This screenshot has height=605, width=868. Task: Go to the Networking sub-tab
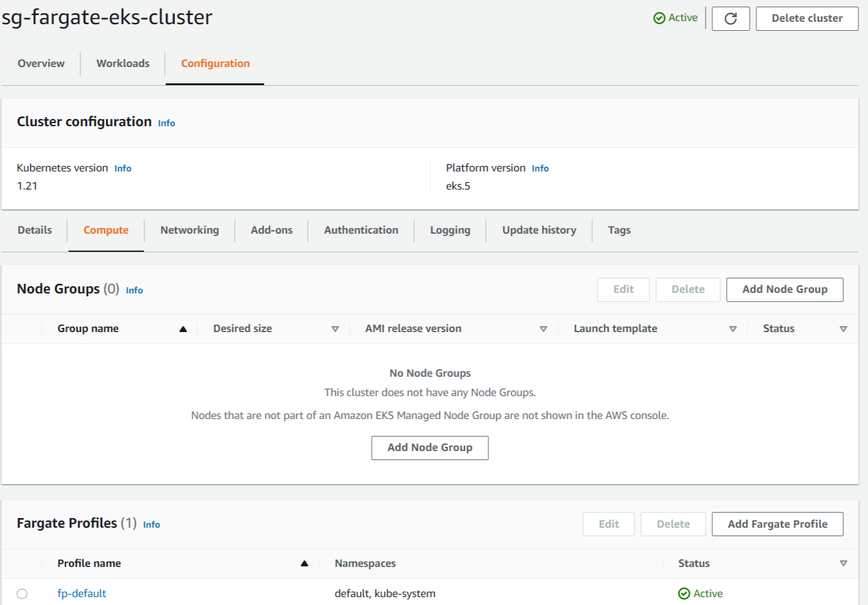click(x=190, y=230)
